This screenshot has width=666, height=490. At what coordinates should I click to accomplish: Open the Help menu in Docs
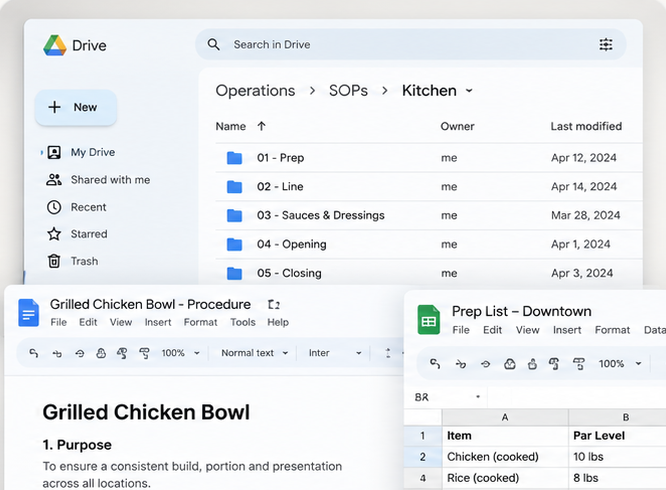(x=278, y=322)
